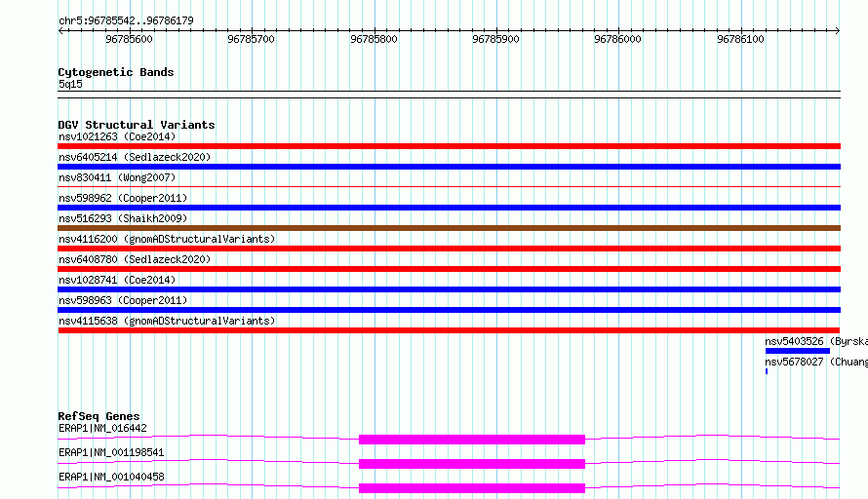Click the nsv598962 (Cooper2011) blue bar
Image resolution: width=868 pixels, height=499 pixels.
click(449, 208)
